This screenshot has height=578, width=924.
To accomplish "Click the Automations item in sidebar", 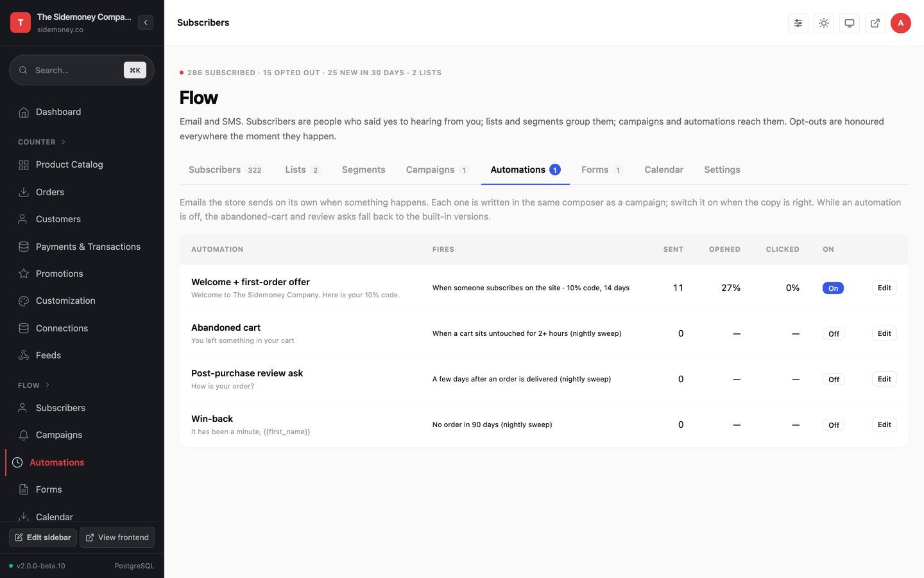I will [80, 462].
